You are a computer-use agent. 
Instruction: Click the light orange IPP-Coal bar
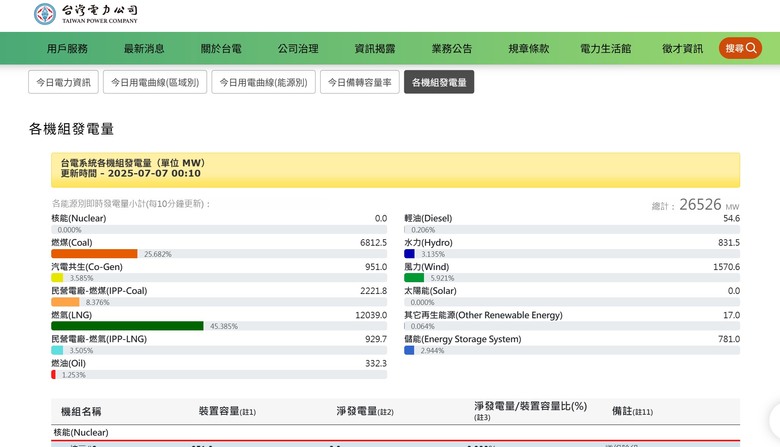point(65,302)
